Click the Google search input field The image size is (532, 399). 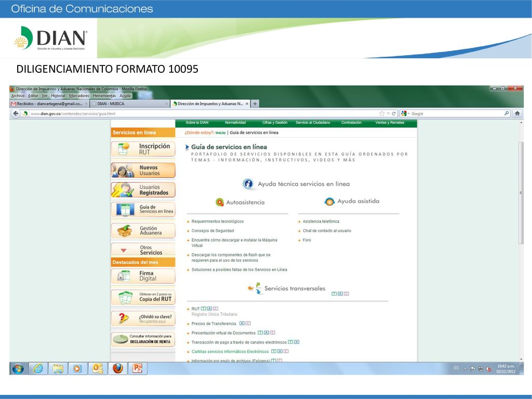(x=457, y=114)
